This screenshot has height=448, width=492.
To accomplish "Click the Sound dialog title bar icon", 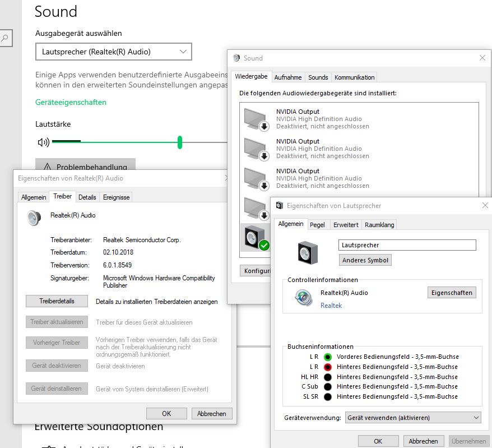I will click(x=236, y=58).
